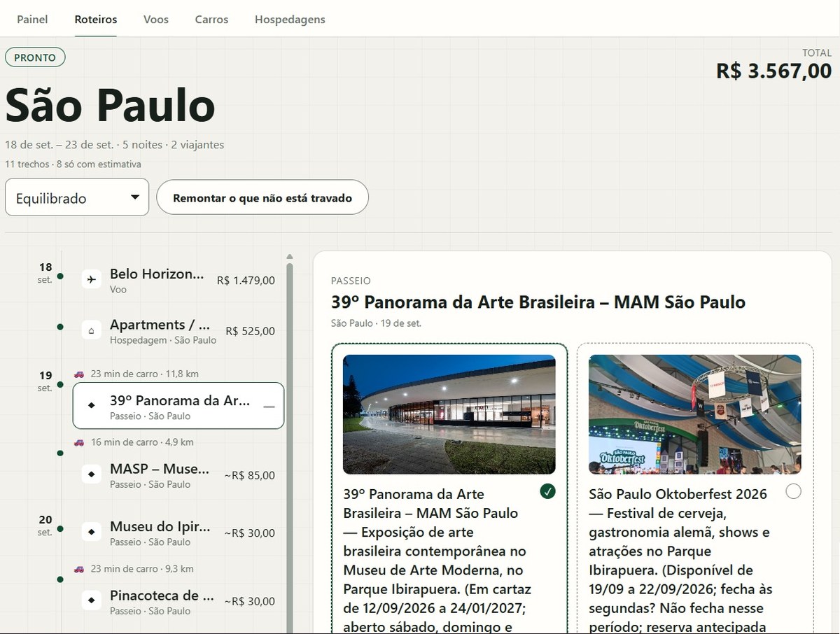Click the 20 set. date marker
The width and height of the screenshot is (840, 634).
pyautogui.click(x=45, y=526)
